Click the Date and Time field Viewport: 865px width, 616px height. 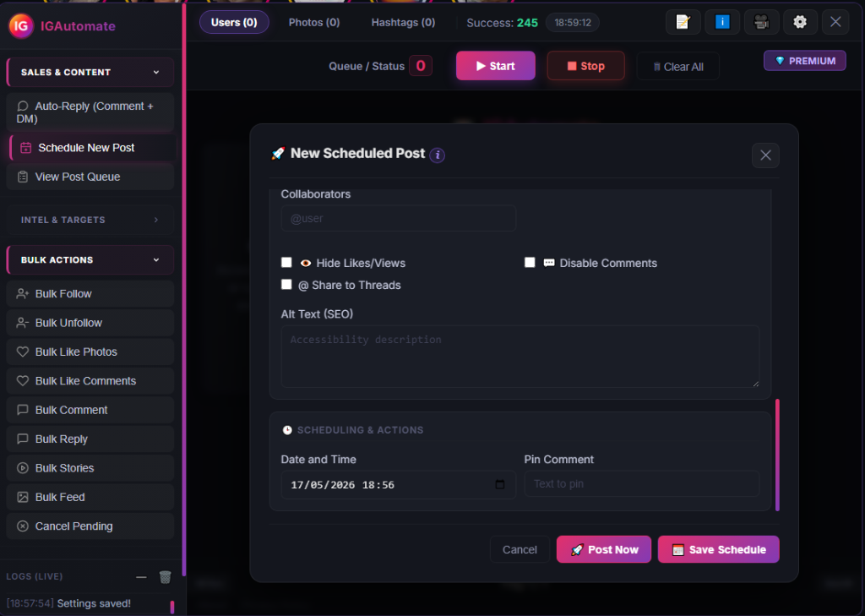(x=399, y=485)
